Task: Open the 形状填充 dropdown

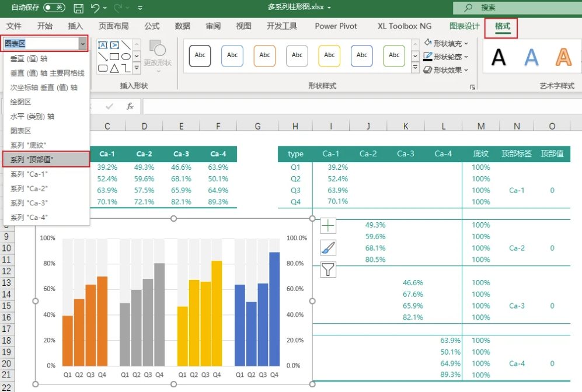Action: (x=447, y=43)
